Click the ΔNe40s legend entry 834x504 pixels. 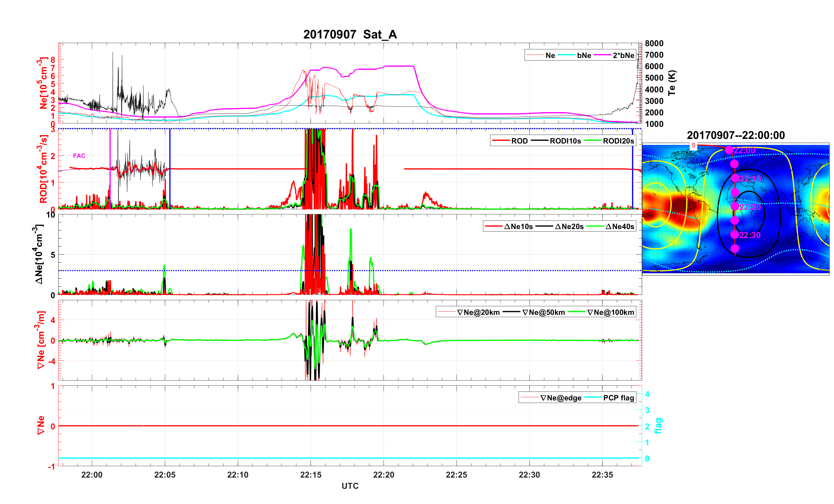[x=619, y=227]
